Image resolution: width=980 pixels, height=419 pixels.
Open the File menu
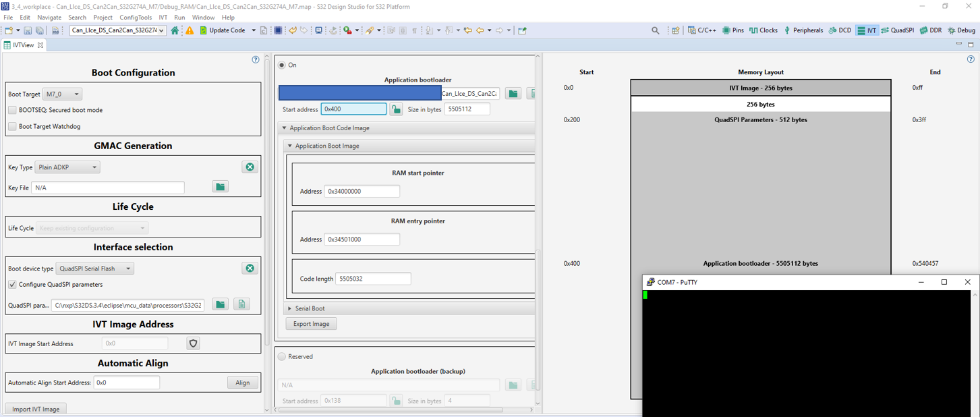(x=8, y=18)
